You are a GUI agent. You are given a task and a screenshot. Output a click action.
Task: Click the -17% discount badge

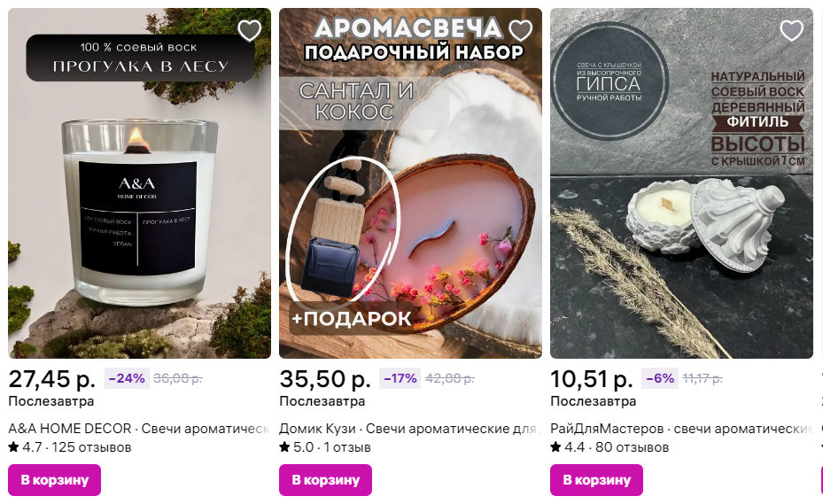click(400, 378)
